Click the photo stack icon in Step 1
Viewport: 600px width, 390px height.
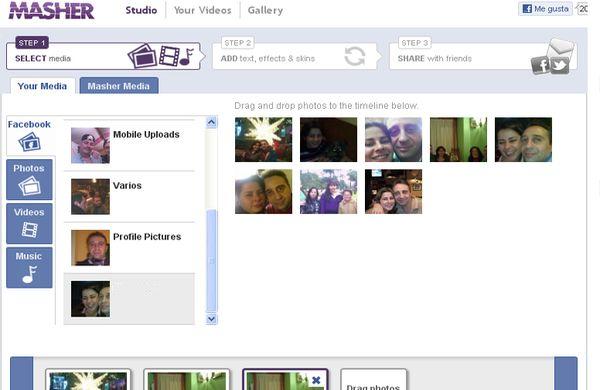coord(142,56)
